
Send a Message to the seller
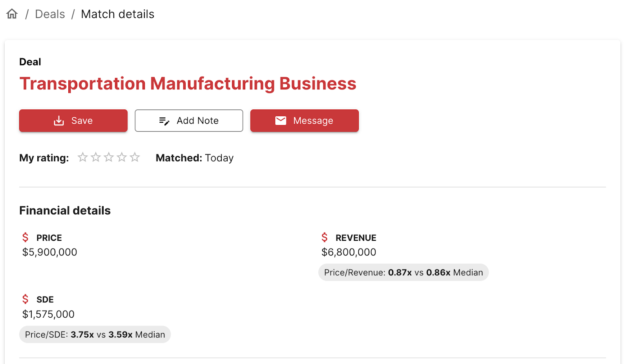pos(305,120)
